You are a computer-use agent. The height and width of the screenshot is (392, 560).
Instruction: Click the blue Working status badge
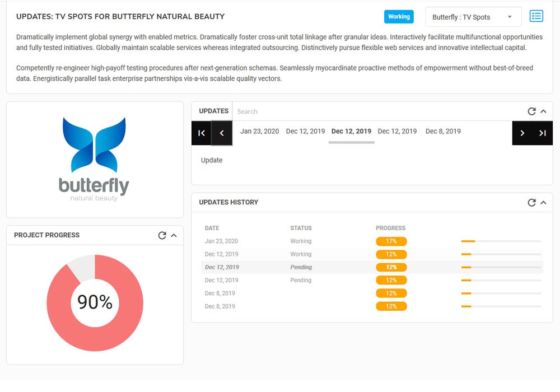(x=399, y=17)
